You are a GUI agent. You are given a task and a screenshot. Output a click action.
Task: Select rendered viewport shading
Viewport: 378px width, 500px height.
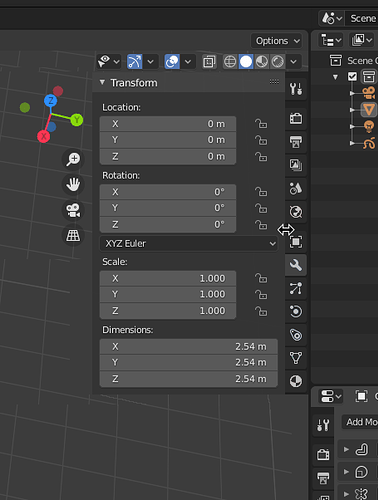pyautogui.click(x=277, y=62)
